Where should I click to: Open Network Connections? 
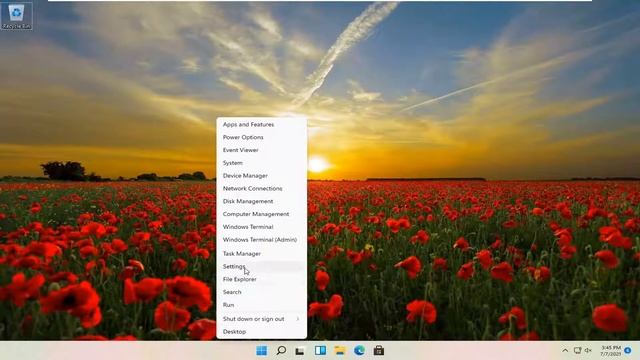coord(262,189)
